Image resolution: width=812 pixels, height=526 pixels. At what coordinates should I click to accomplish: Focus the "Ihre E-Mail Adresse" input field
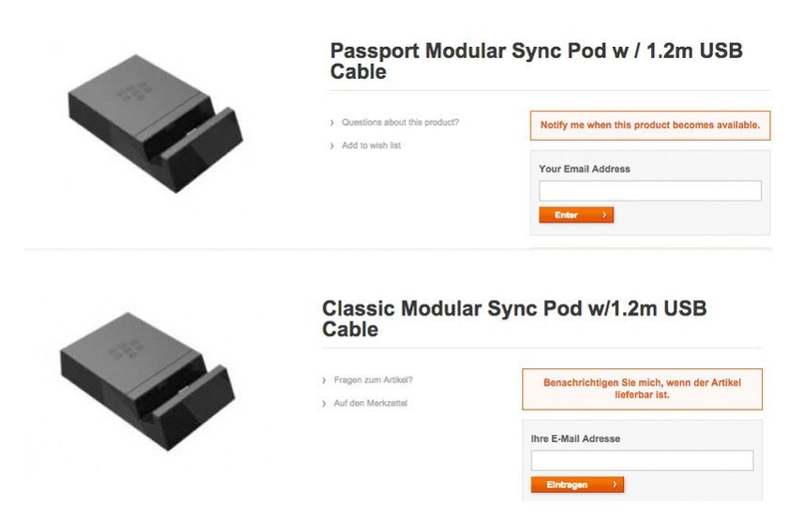click(x=642, y=460)
